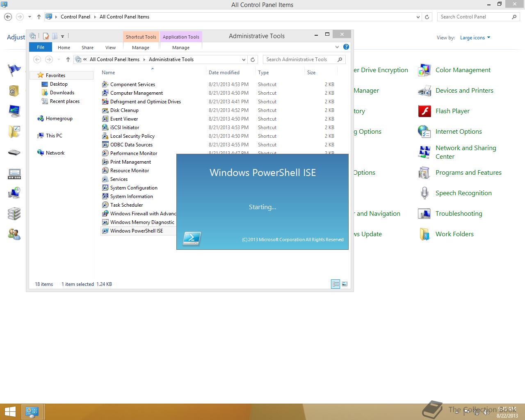Image resolution: width=525 pixels, height=420 pixels.
Task: Click the Help question mark icon
Action: tap(346, 47)
